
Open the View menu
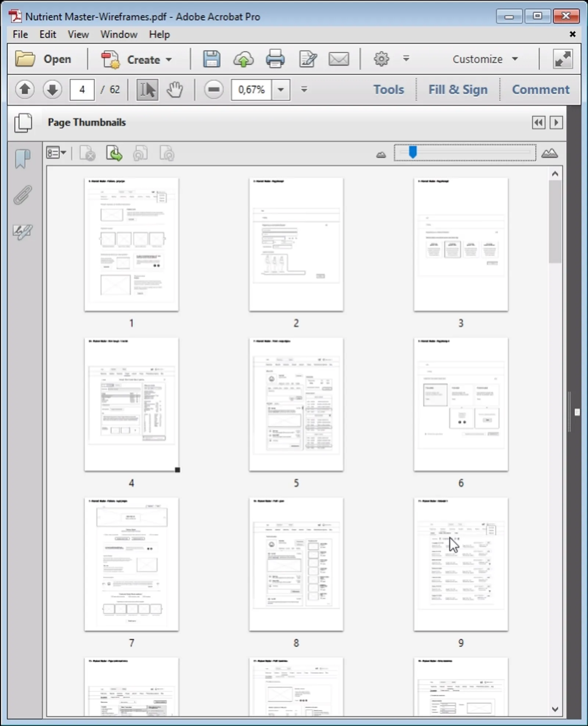(x=78, y=34)
